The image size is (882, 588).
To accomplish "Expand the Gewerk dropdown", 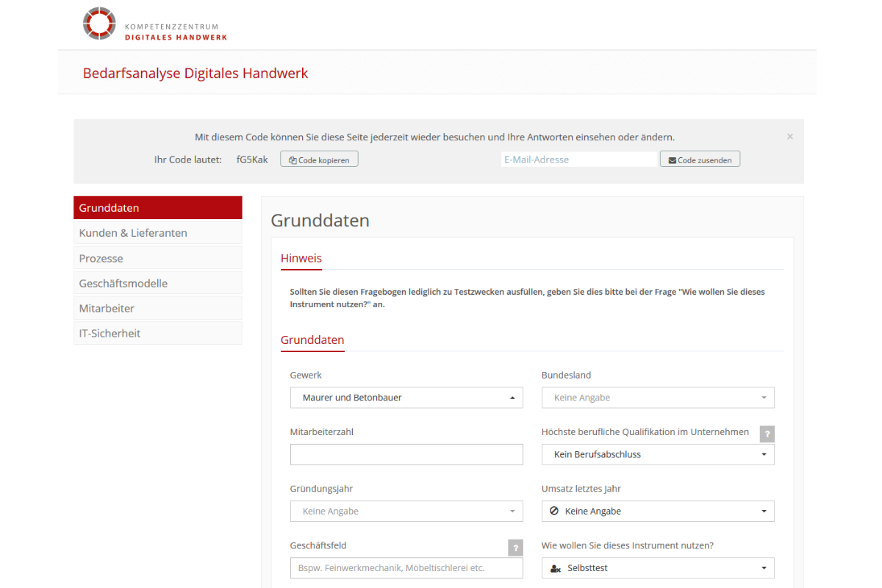I will (406, 398).
